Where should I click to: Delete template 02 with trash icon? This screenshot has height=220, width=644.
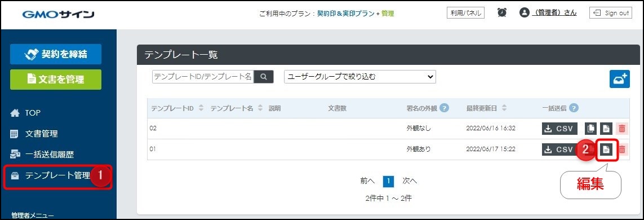point(622,129)
